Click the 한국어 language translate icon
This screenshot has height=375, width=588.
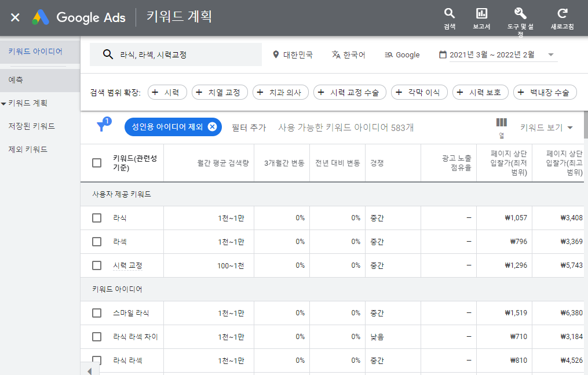tap(336, 54)
